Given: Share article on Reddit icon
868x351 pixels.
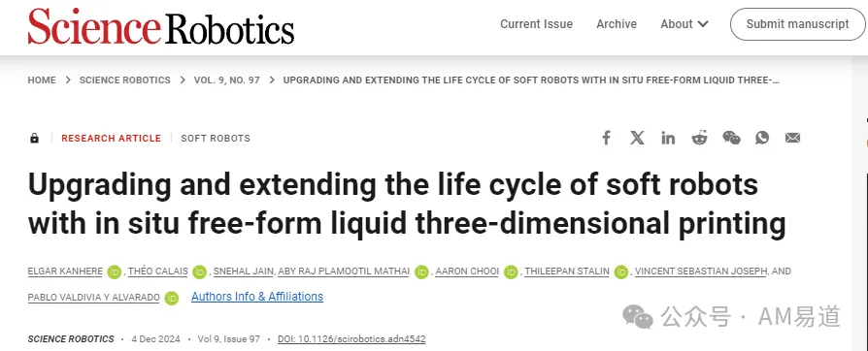Looking at the screenshot, I should 699,138.
